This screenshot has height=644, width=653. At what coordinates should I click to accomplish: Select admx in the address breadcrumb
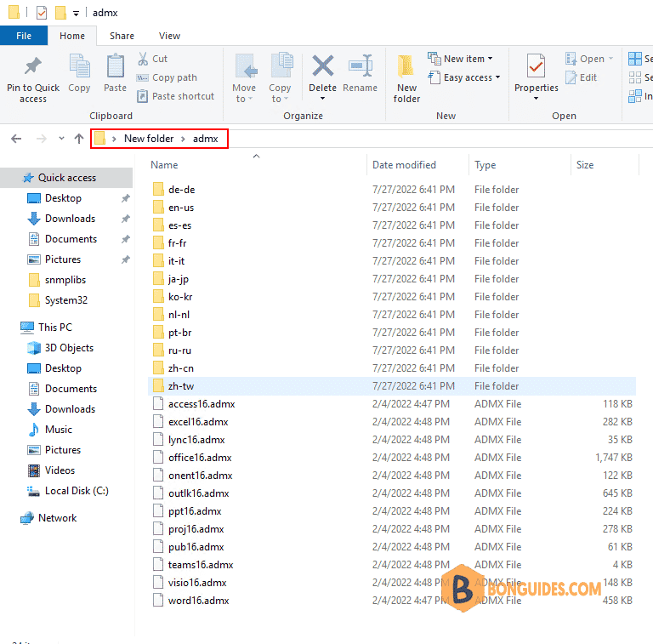pyautogui.click(x=205, y=139)
